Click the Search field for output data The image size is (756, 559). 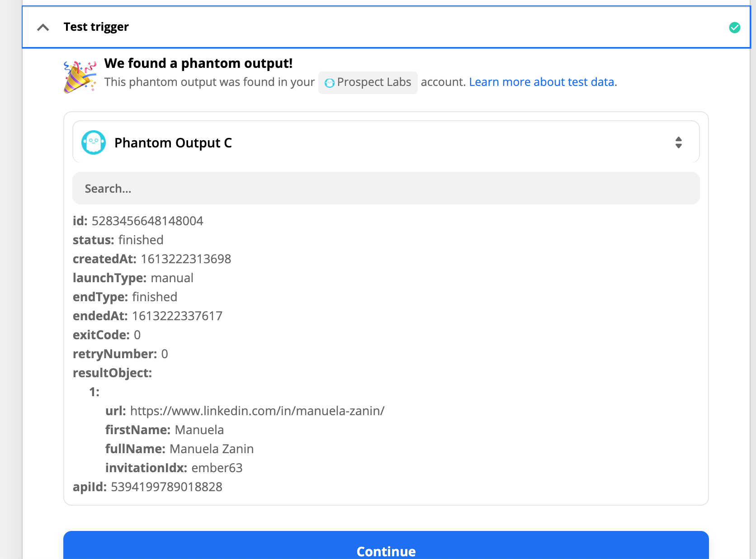(386, 188)
